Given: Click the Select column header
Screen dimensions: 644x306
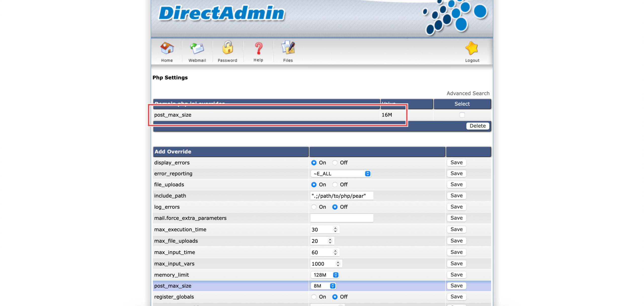Looking at the screenshot, I should point(462,104).
